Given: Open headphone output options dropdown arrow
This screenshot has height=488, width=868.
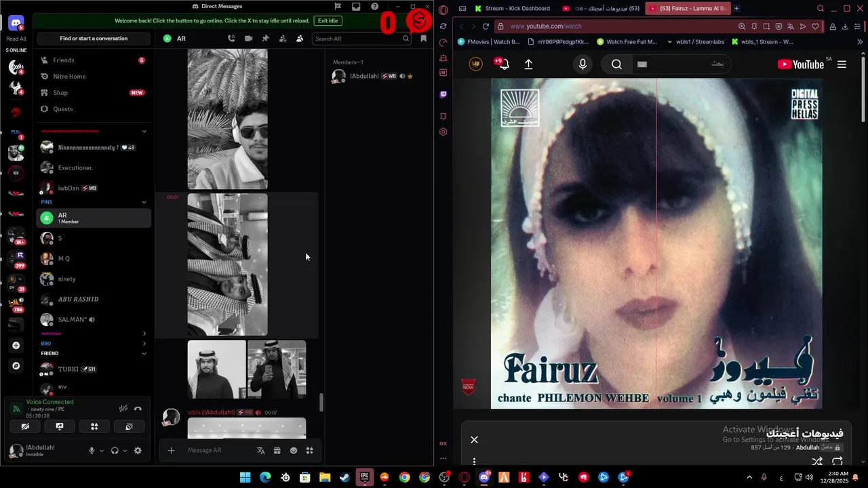Looking at the screenshot, I should (x=124, y=451).
